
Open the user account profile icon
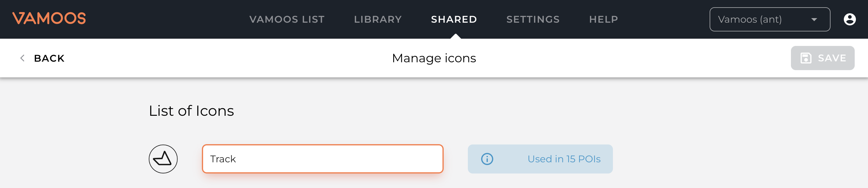coord(850,19)
